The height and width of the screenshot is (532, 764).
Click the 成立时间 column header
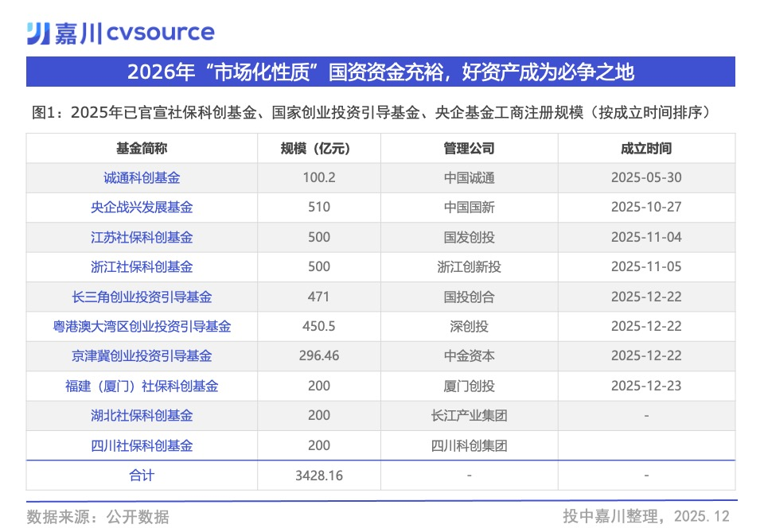pyautogui.click(x=645, y=149)
